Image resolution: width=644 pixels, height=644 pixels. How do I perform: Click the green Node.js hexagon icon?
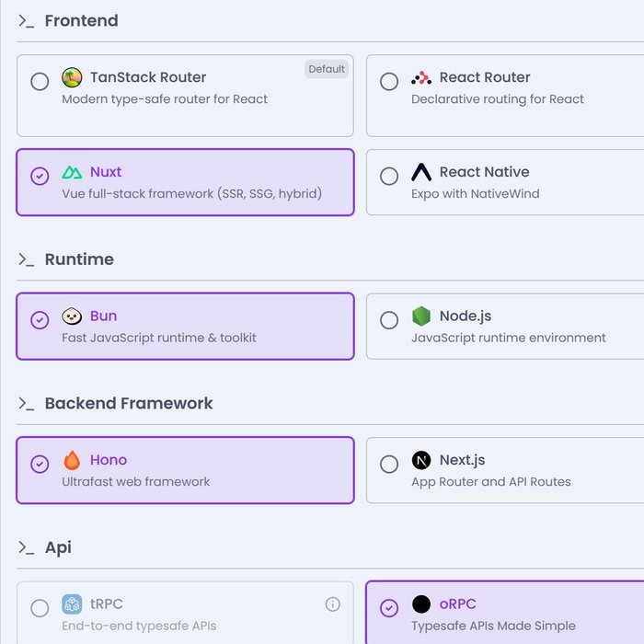click(x=421, y=316)
